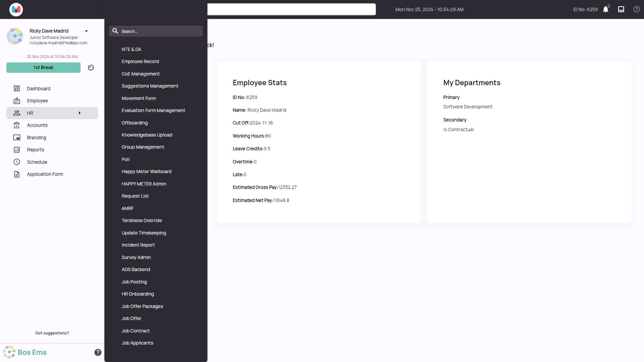Select NTE & DA from HR menu
This screenshot has width=644, height=362.
[x=132, y=49]
